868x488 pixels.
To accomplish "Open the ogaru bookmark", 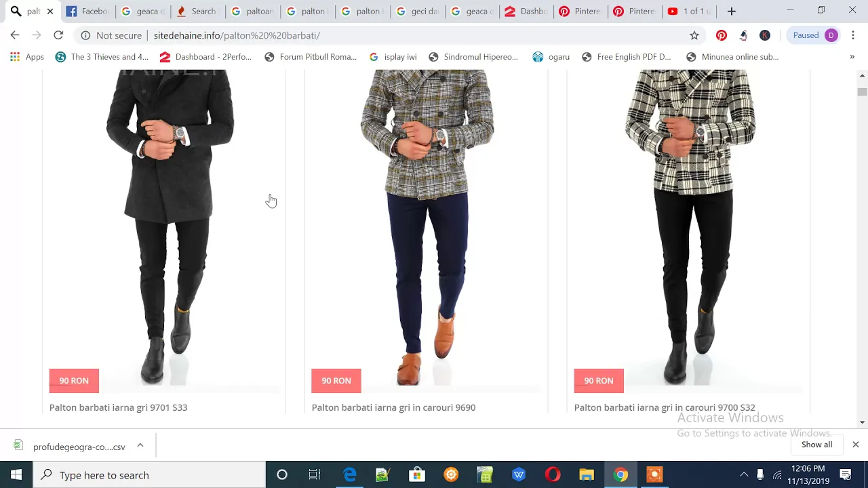I will click(551, 57).
